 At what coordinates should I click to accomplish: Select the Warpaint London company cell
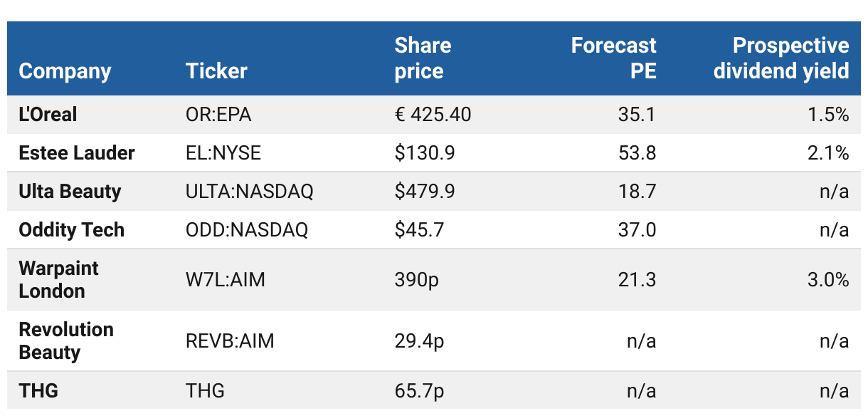pyautogui.click(x=58, y=279)
